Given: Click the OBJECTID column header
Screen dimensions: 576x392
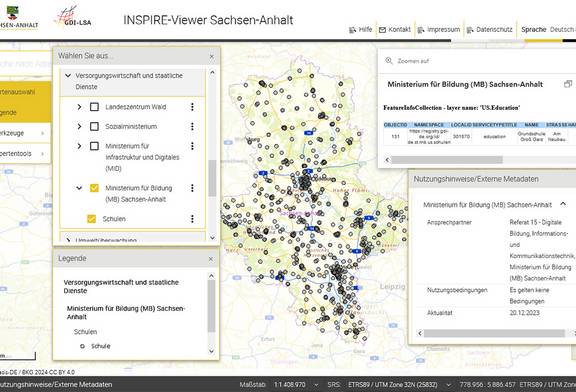Looking at the screenshot, I should coord(395,125).
